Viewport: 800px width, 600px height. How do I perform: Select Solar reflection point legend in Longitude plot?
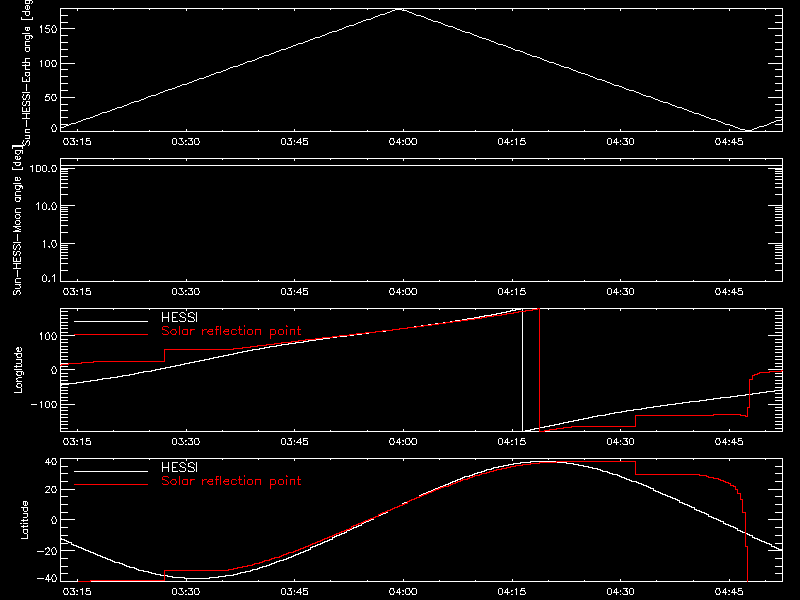pos(231,331)
